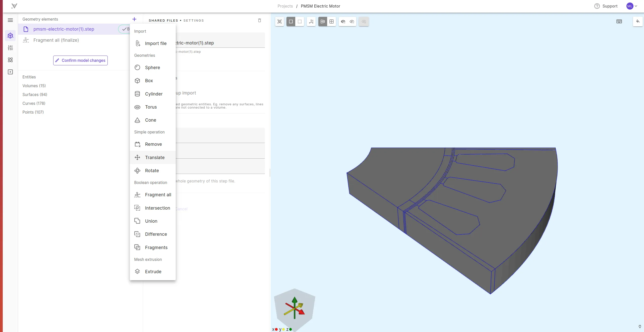The height and width of the screenshot is (332, 644).
Task: Open the sliders settings section in sidebar
Action: pos(10,48)
